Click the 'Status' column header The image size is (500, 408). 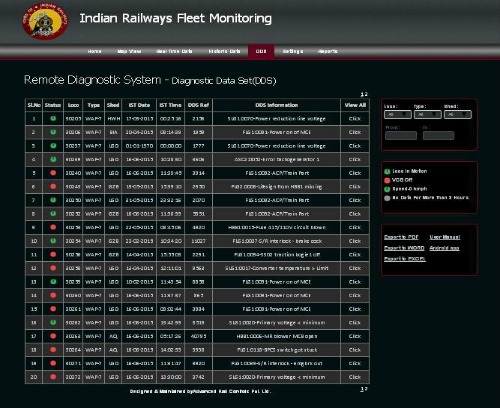pyautogui.click(x=53, y=105)
